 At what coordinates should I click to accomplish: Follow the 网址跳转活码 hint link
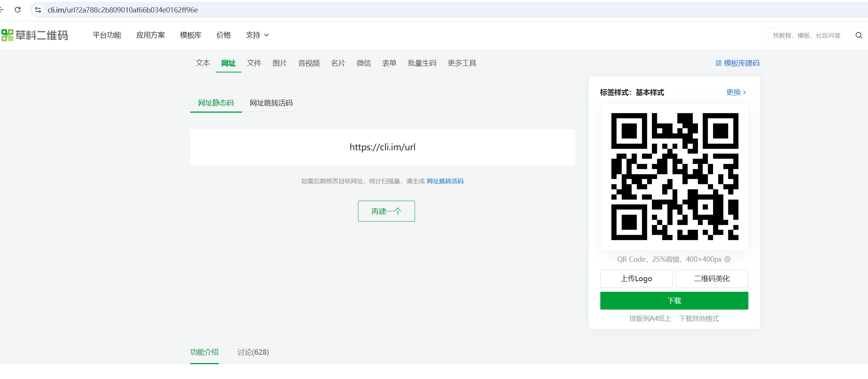tap(445, 181)
